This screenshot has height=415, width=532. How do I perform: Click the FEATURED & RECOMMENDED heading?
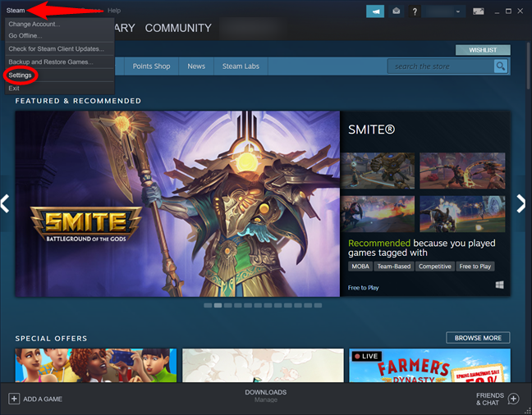coord(78,101)
